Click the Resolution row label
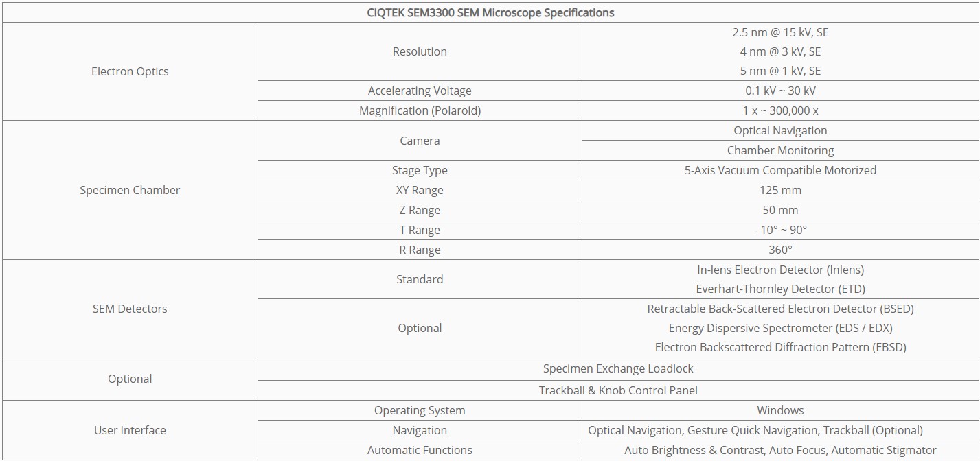The height and width of the screenshot is (461, 980). (x=420, y=51)
